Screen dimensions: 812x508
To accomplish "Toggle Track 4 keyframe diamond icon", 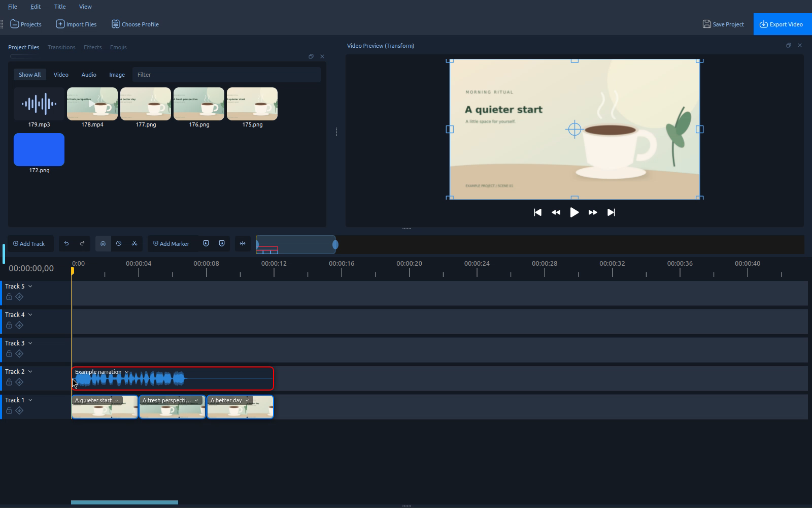I will [x=19, y=325].
